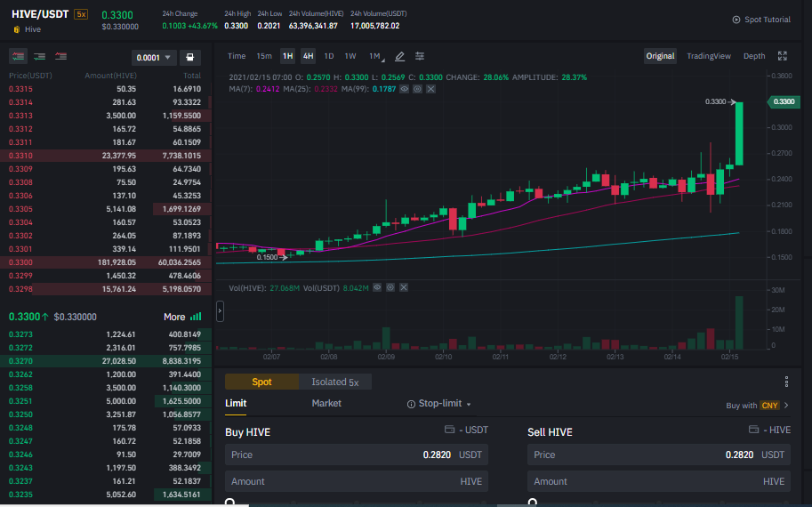Select the 0.3310 ask price row
812x507 pixels.
click(x=106, y=156)
